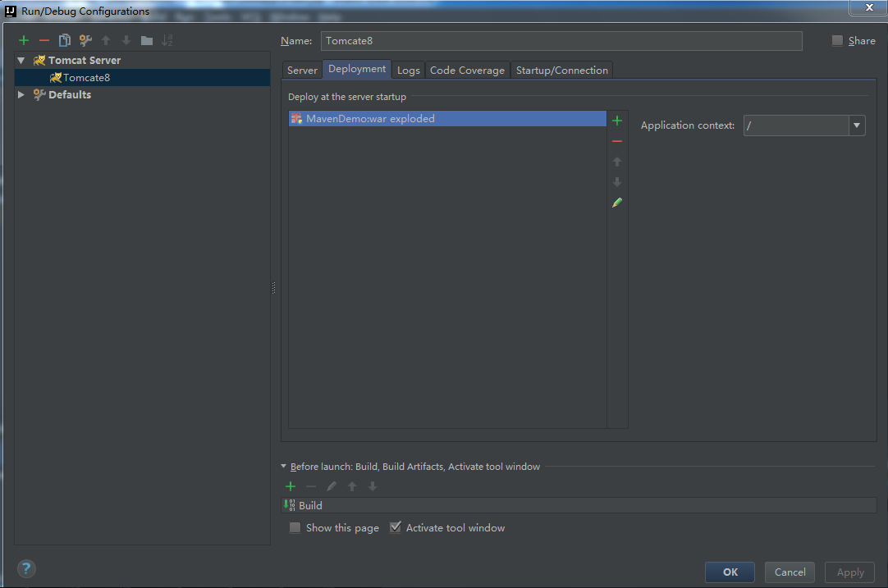Move deployment artifact up arrow
Image resolution: width=888 pixels, height=588 pixels.
617,162
